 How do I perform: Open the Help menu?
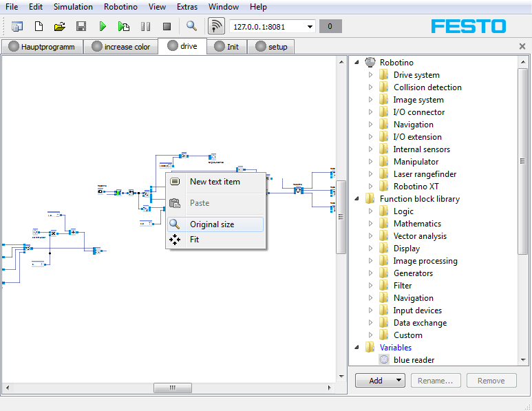pos(258,7)
